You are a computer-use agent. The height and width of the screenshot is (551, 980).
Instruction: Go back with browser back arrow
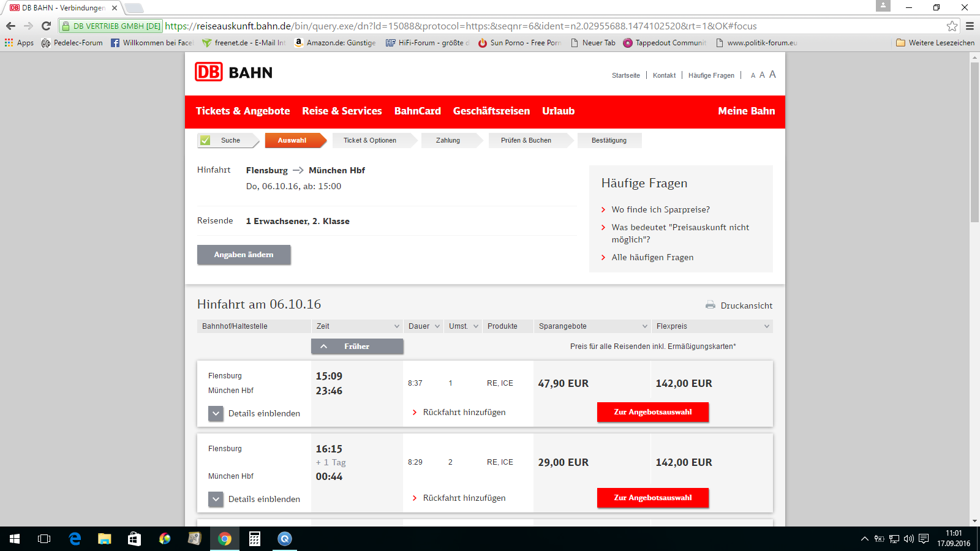point(10,26)
